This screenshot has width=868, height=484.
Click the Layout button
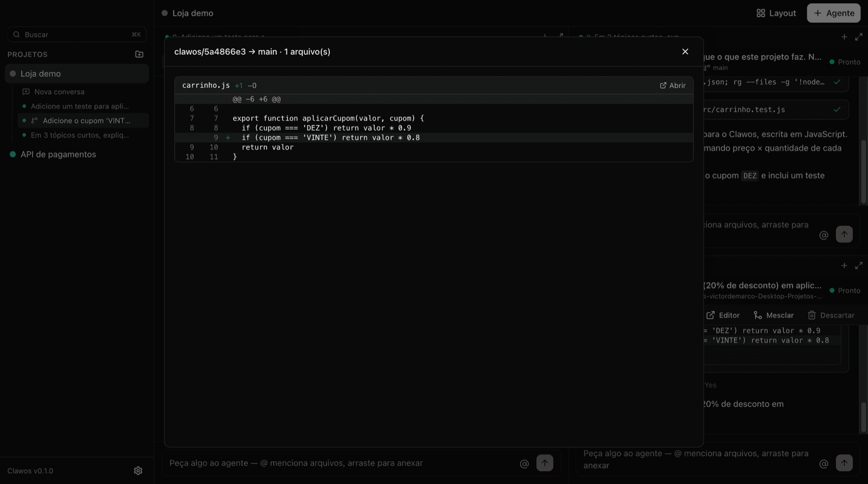776,13
